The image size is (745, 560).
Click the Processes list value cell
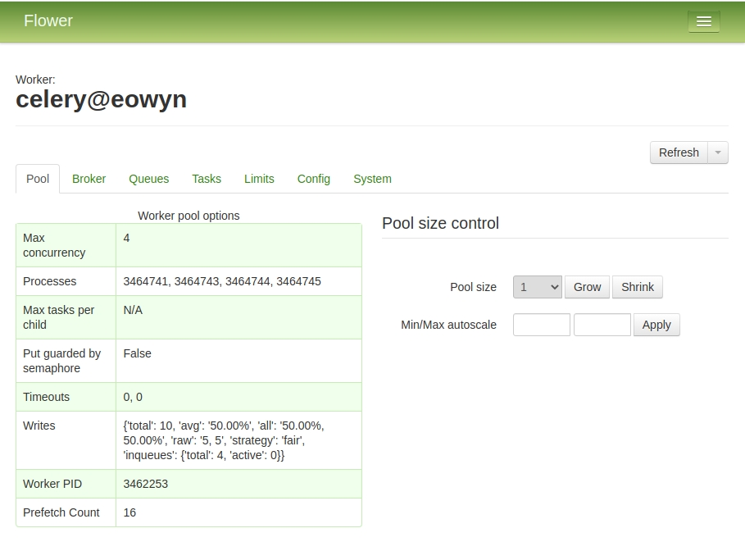coord(222,281)
